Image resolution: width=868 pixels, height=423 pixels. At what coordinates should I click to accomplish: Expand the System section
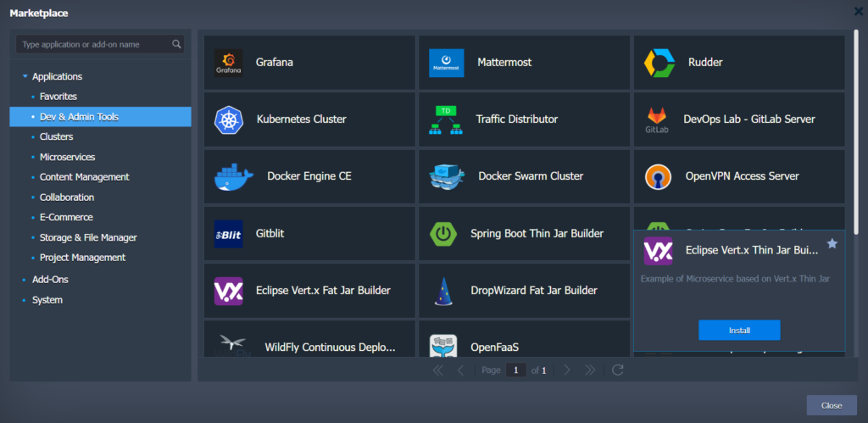(x=24, y=300)
